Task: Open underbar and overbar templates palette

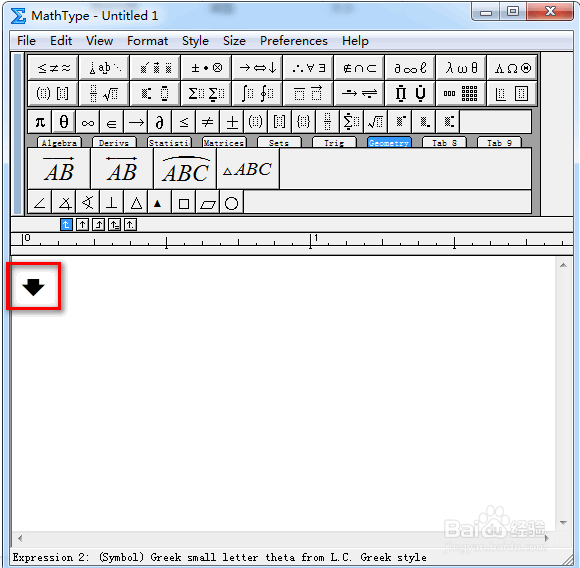Action: point(308,93)
